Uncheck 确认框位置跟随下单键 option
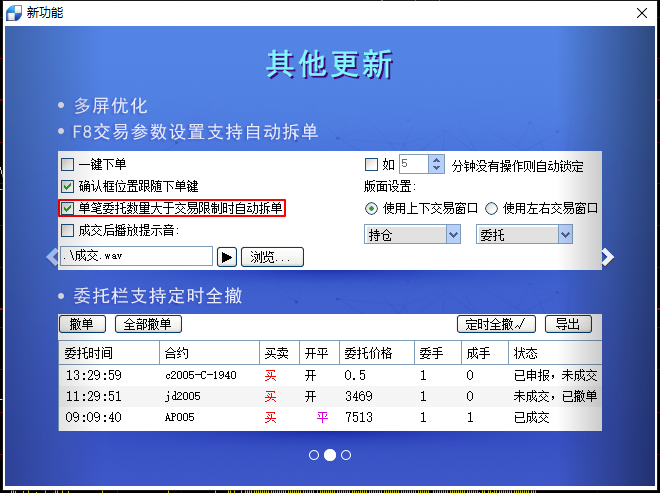Viewport: 660px width, 493px height. [x=68, y=186]
